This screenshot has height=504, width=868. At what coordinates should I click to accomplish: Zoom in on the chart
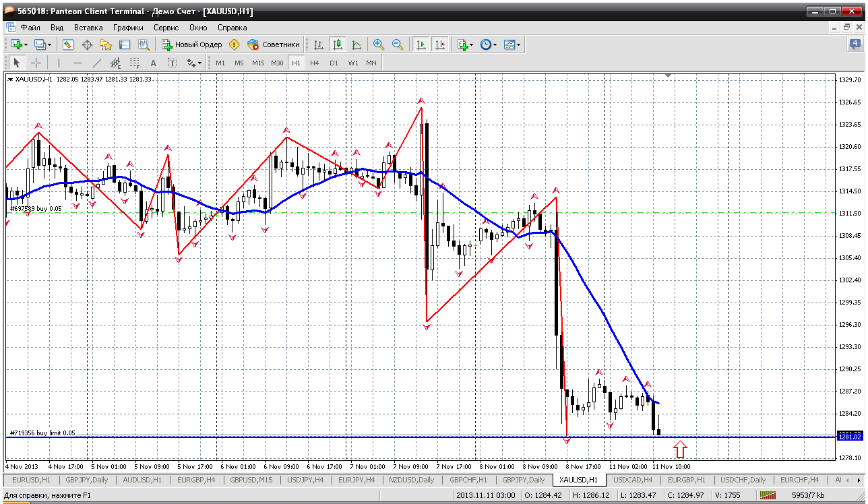point(379,44)
